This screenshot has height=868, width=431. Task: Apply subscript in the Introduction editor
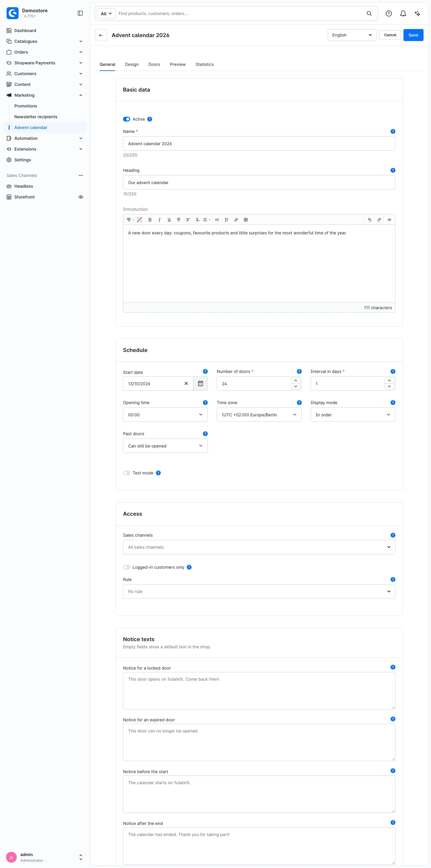point(198,220)
